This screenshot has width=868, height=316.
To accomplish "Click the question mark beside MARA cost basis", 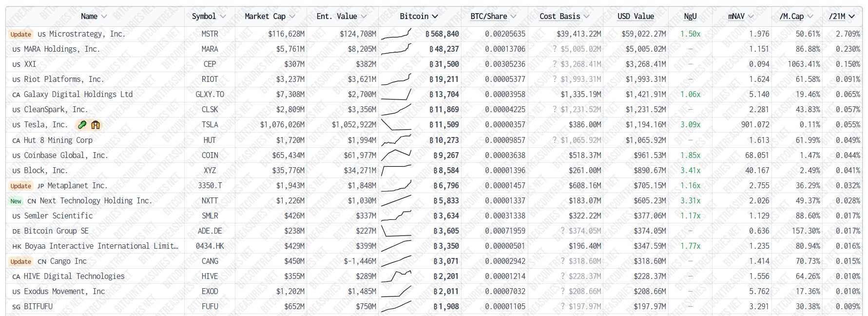I will point(555,49).
